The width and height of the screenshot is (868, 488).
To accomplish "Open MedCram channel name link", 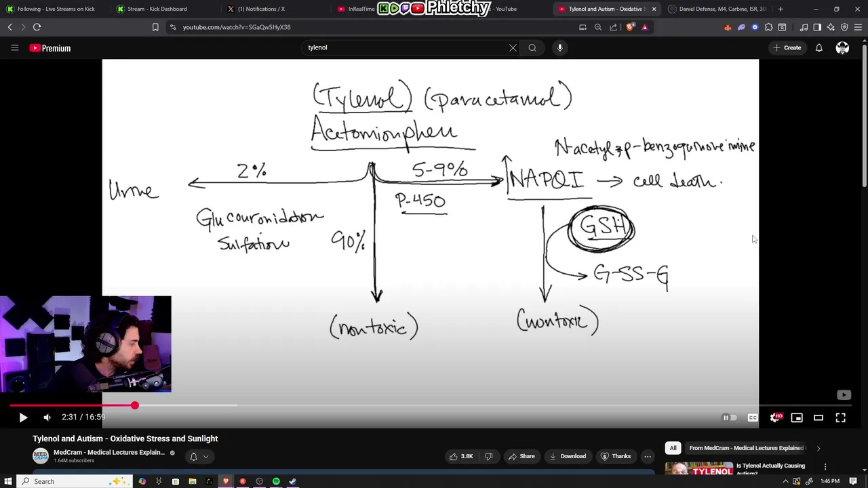I will click(x=109, y=452).
